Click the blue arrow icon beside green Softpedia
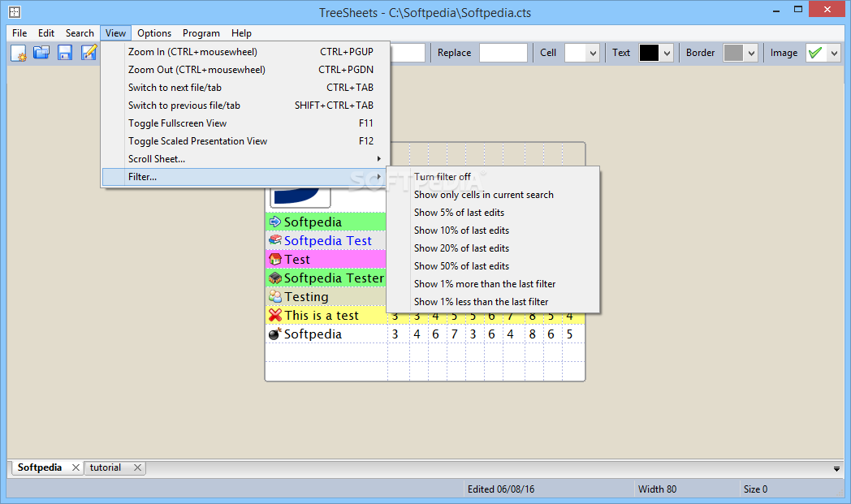 [275, 222]
